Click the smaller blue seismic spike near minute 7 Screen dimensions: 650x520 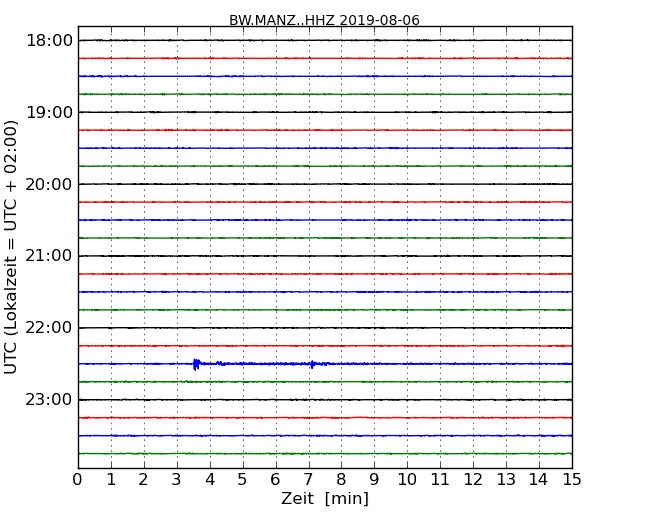pyautogui.click(x=312, y=364)
